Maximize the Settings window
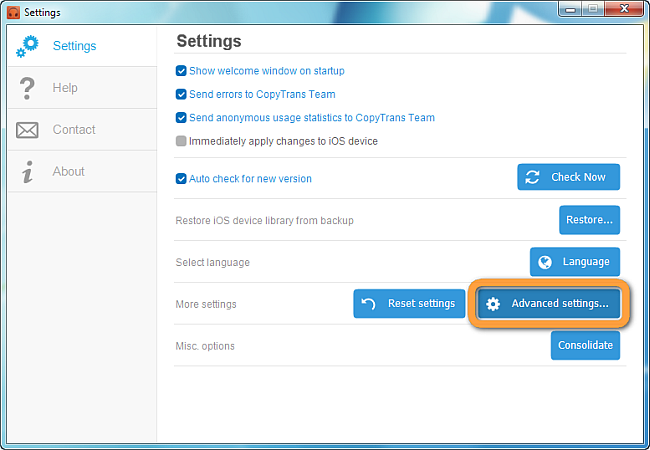This screenshot has width=650, height=450. click(593, 9)
